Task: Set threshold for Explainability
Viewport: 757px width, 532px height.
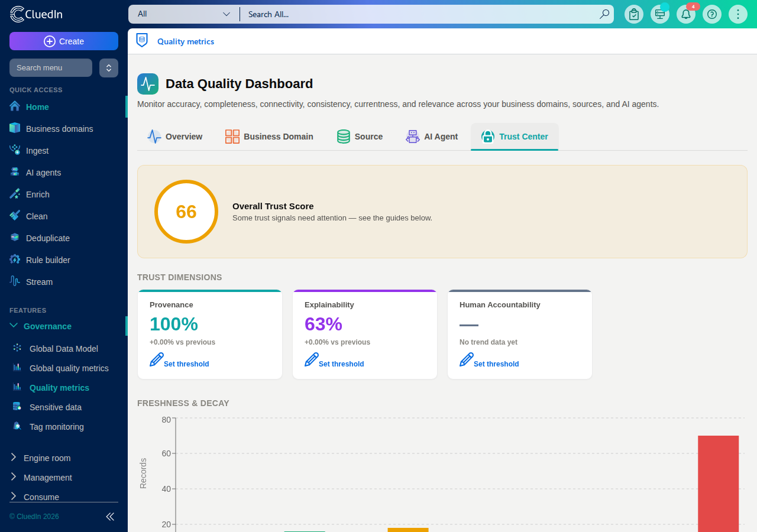Action: point(334,361)
